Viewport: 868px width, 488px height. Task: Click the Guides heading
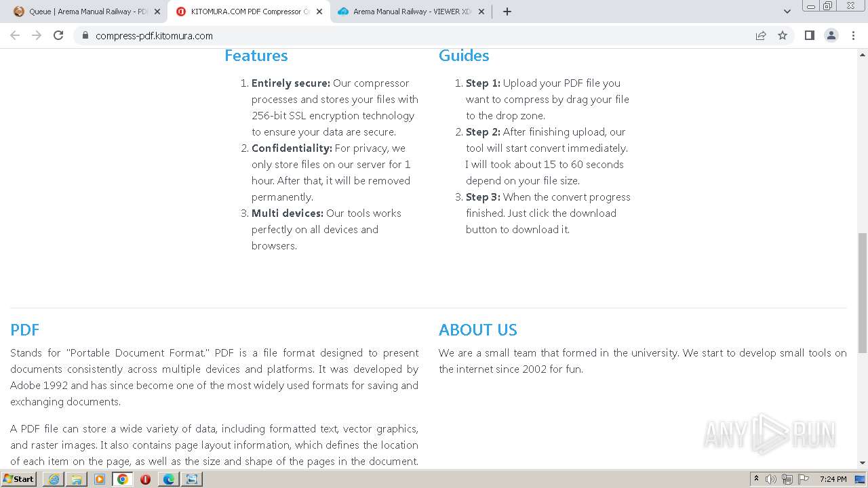(x=464, y=56)
